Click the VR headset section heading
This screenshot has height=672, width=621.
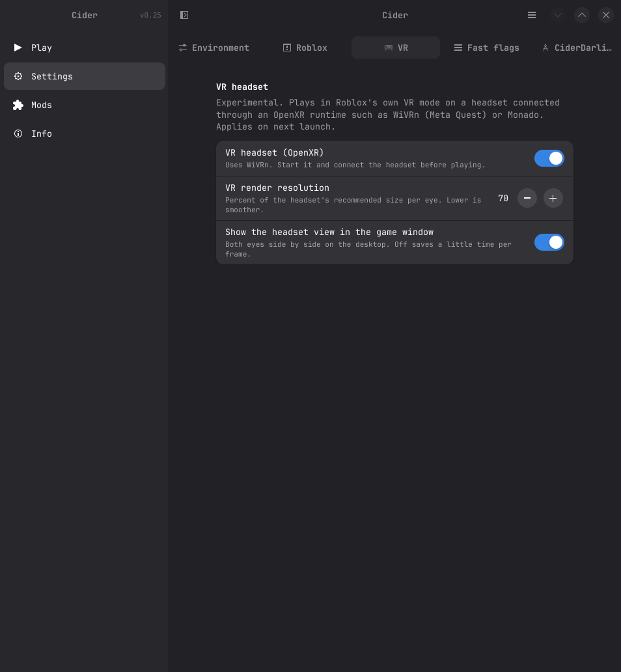[x=242, y=87]
